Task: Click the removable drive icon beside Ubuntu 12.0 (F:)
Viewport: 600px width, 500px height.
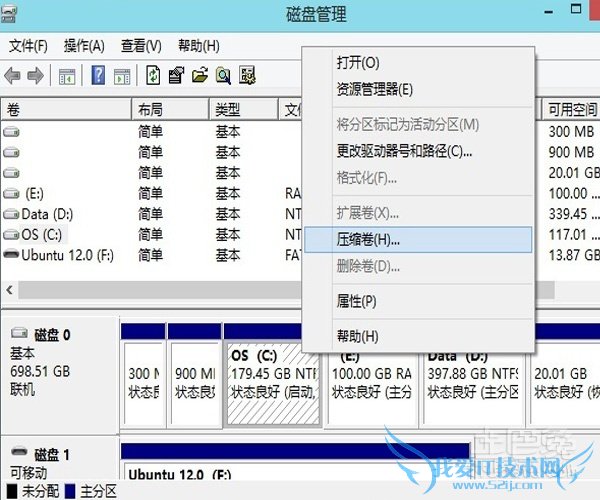Action: click(x=11, y=254)
